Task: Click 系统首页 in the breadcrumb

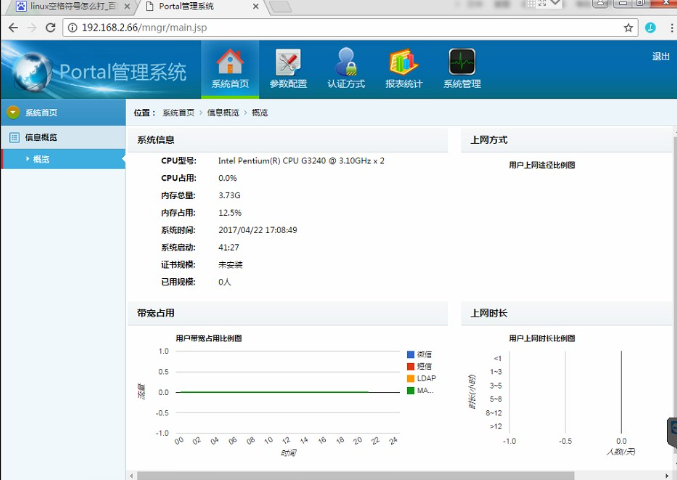Action: [178, 113]
